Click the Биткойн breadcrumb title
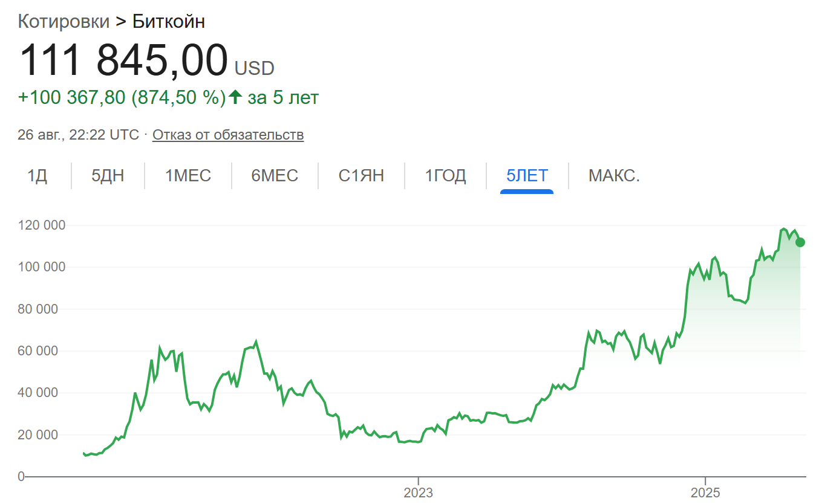The height and width of the screenshot is (504, 819). pos(169,22)
